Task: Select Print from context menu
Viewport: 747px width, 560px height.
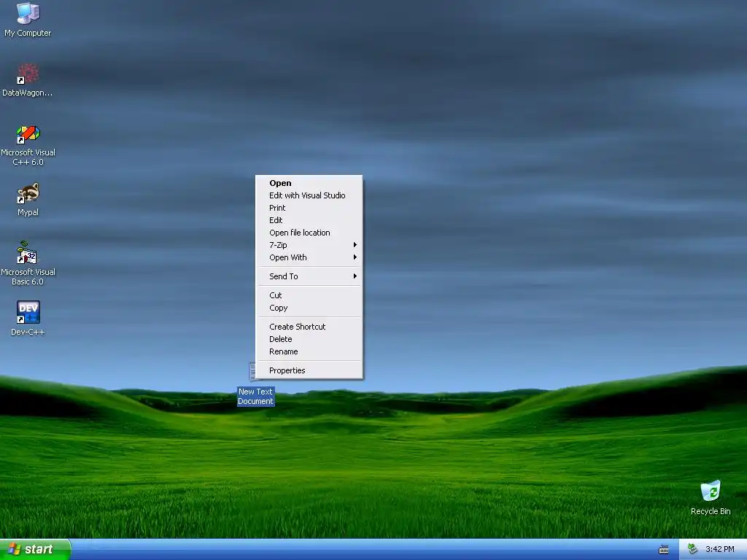Action: pos(309,208)
